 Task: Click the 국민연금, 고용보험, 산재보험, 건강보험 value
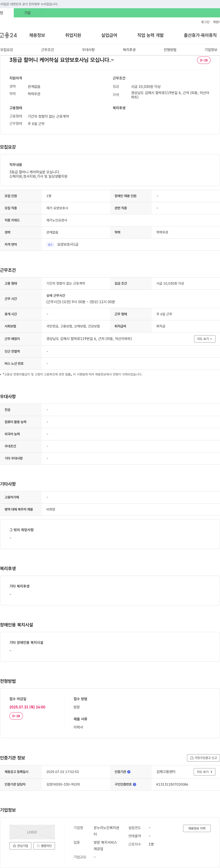point(73,326)
